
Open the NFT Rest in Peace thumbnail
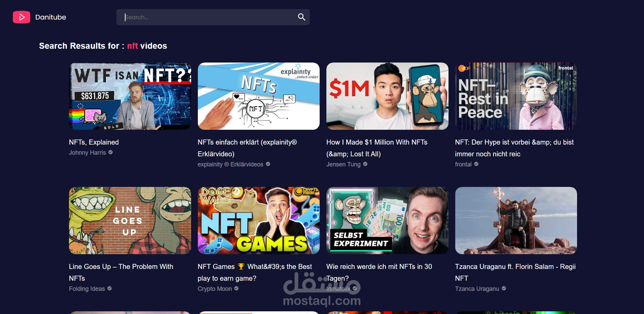coord(516,96)
